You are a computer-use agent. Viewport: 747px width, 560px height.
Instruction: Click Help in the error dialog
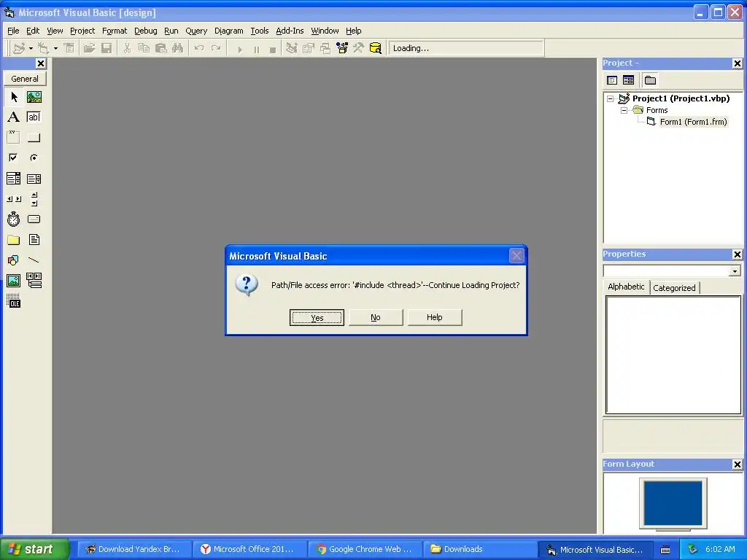pyautogui.click(x=435, y=317)
